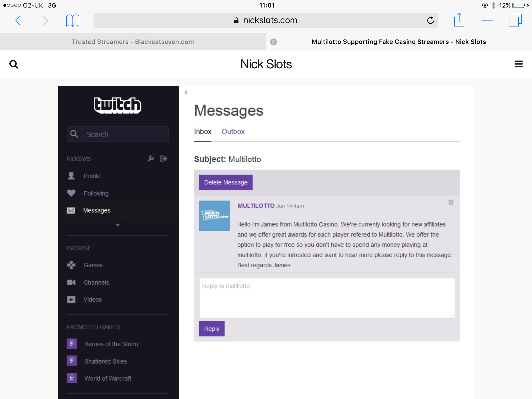
Task: Open Profile in Twitch sidebar
Action: [92, 176]
